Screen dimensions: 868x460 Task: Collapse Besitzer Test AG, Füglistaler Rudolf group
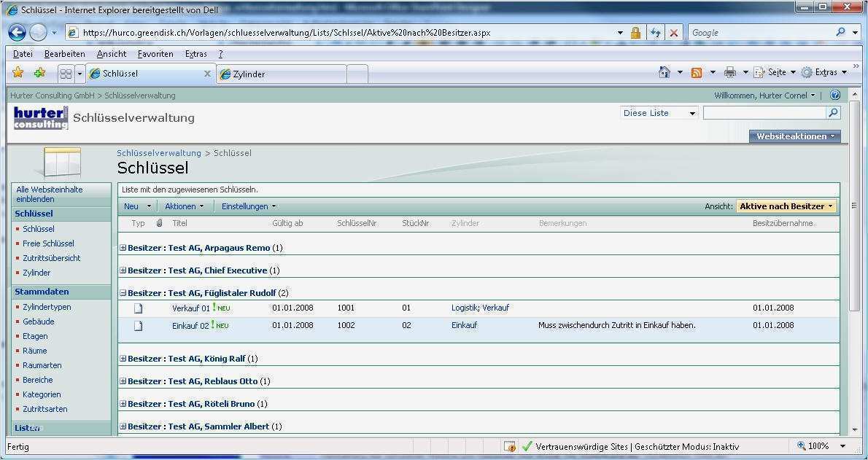pyautogui.click(x=123, y=293)
